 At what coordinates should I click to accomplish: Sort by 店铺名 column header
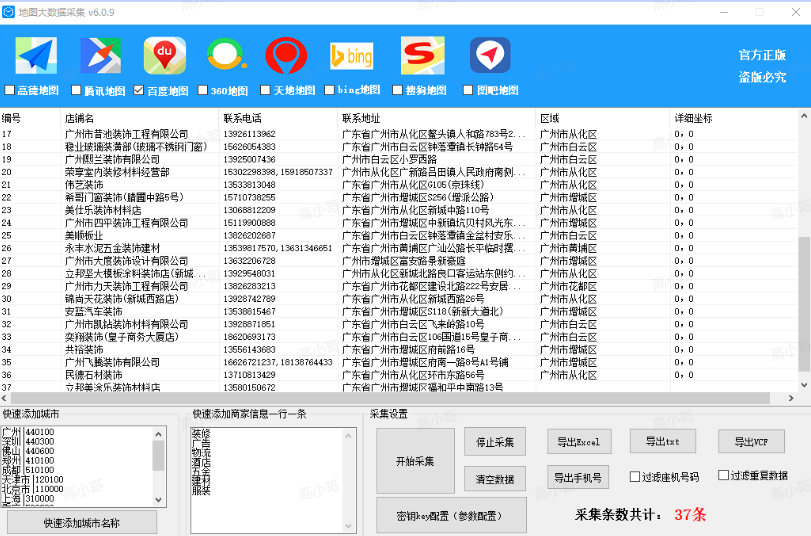tap(140, 118)
